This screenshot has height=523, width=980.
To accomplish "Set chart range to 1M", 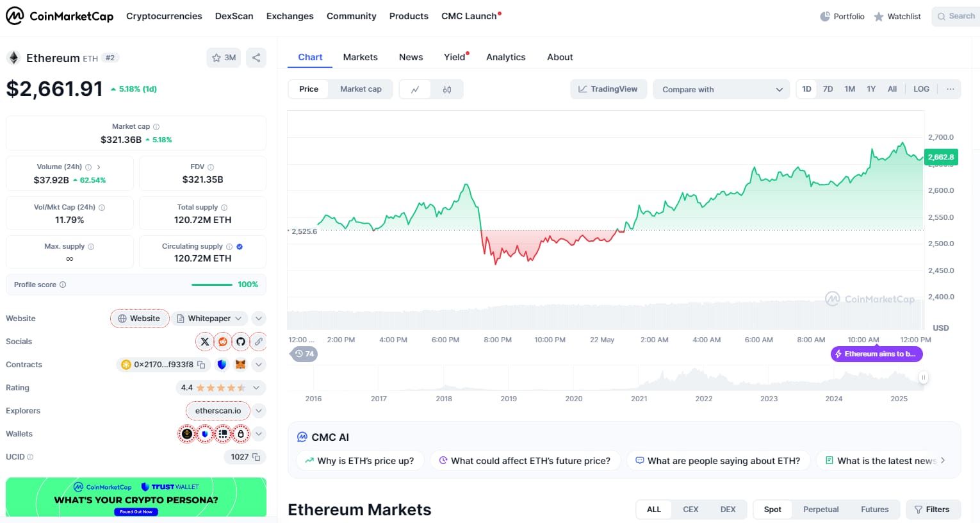I will tap(850, 89).
